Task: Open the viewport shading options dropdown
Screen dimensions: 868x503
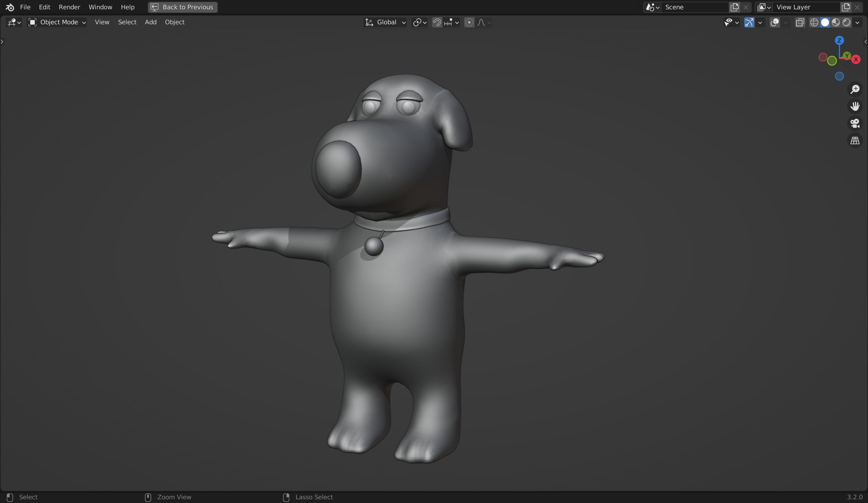Action: pos(857,22)
